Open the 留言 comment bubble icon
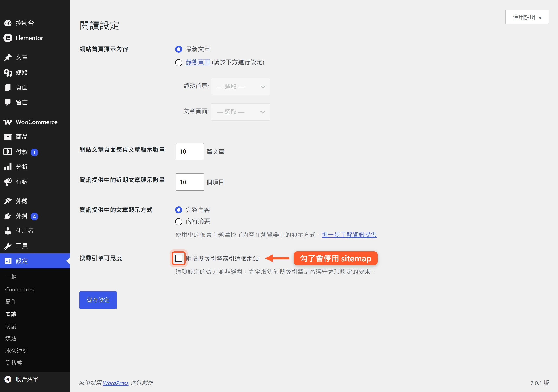Viewport: 558px width, 392px height. [8, 102]
